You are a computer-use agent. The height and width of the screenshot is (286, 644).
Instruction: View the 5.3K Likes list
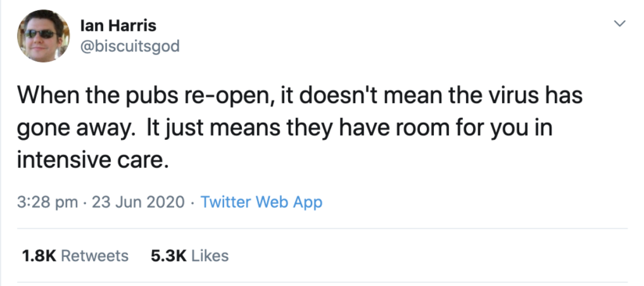[190, 256]
